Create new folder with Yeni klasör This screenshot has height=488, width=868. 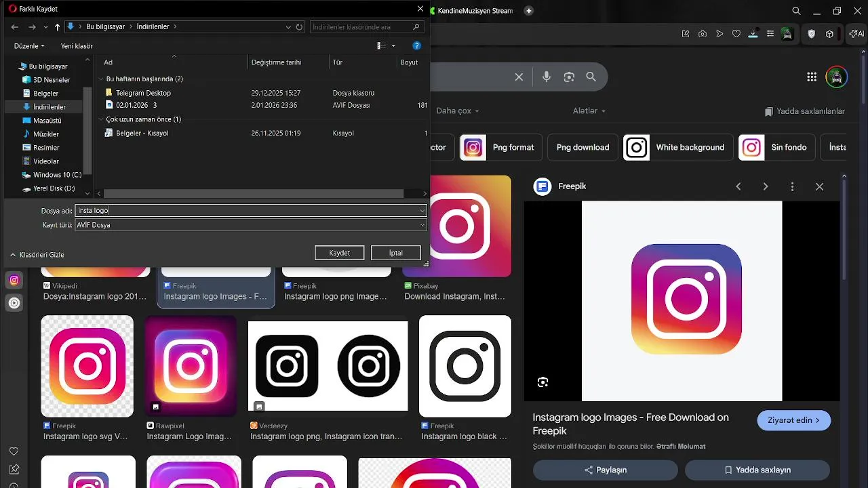(77, 46)
